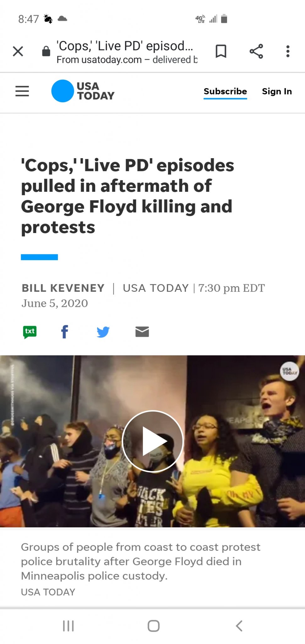The width and height of the screenshot is (305, 644).
Task: Share article via txt message icon
Action: (30, 332)
